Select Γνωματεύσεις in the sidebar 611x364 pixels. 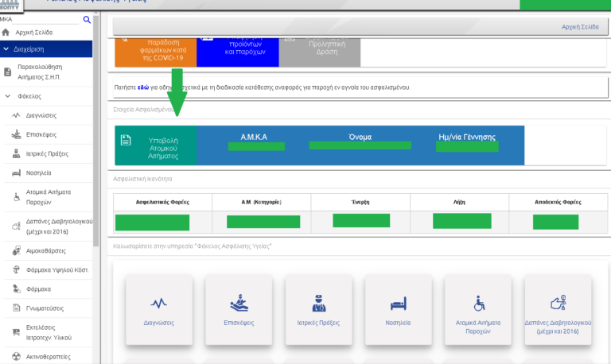click(45, 308)
